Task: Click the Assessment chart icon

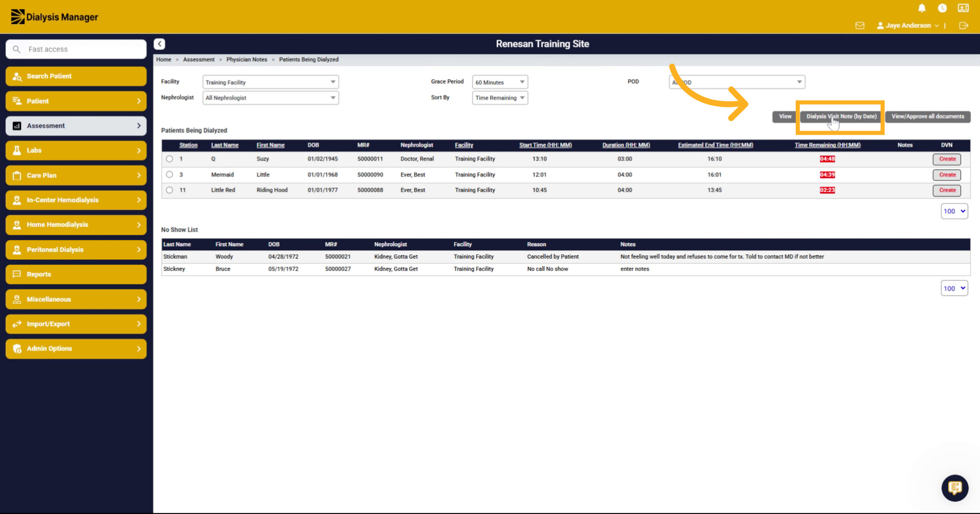Action: [x=17, y=126]
